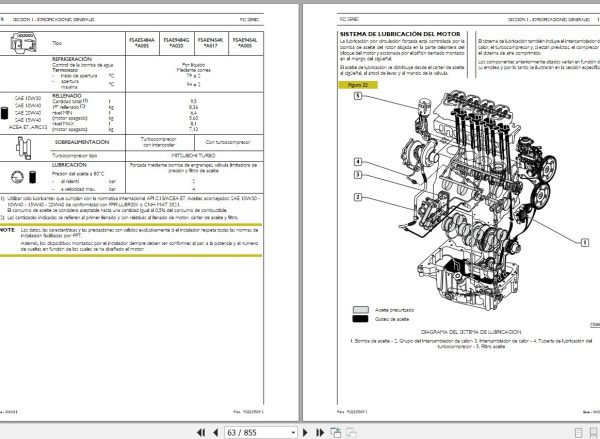Viewport: 600px width, 439px height.
Task: Click callout number 2 in the diagram
Action: tap(357, 197)
